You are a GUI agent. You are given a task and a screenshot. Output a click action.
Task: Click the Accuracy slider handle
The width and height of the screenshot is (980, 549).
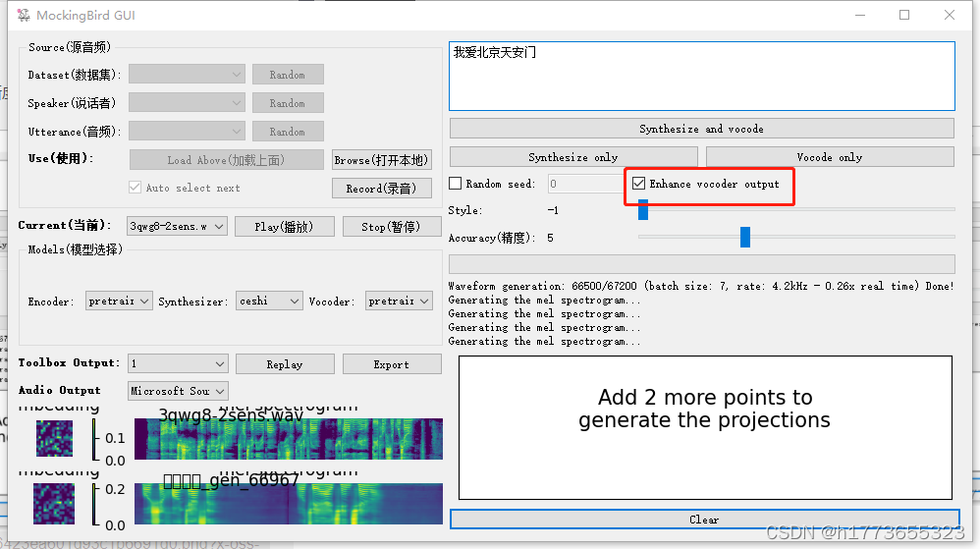tap(745, 237)
